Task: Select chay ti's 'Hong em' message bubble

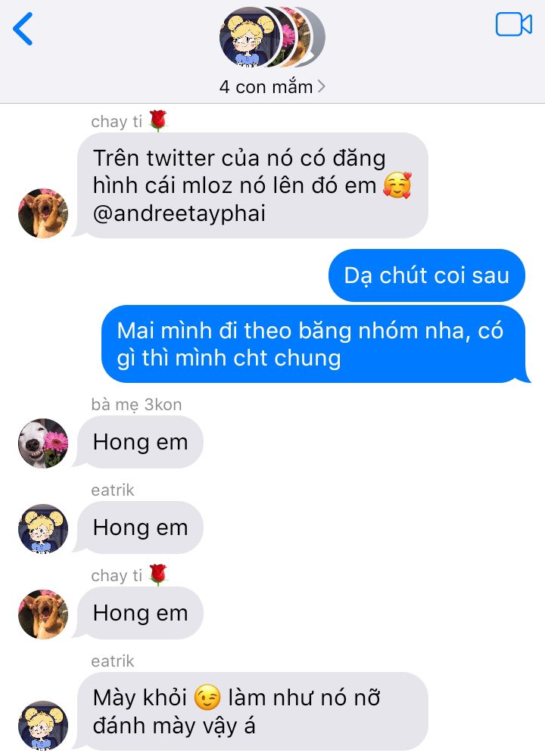Action: (140, 613)
